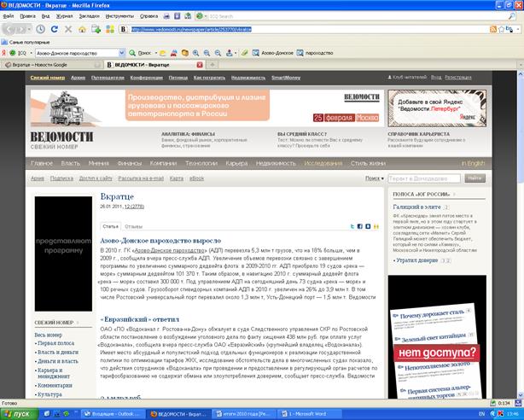Switch to Вкратце – Новости Google tab

tap(52, 65)
